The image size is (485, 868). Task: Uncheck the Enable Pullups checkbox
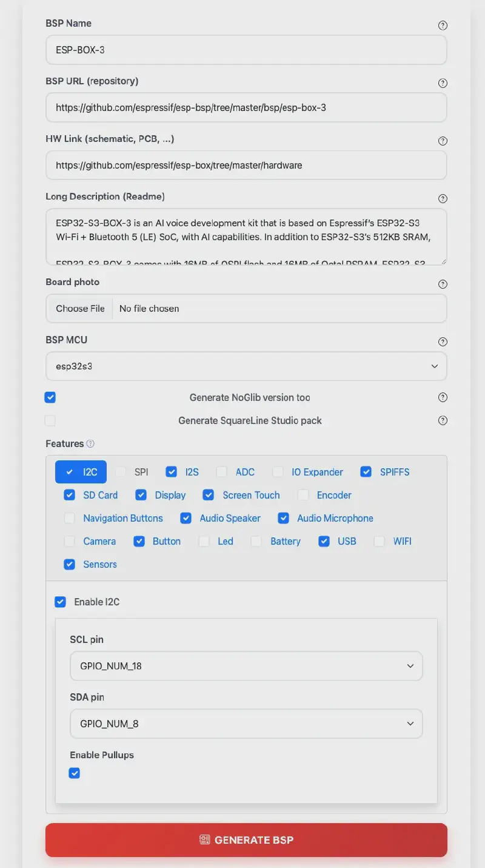(x=75, y=773)
